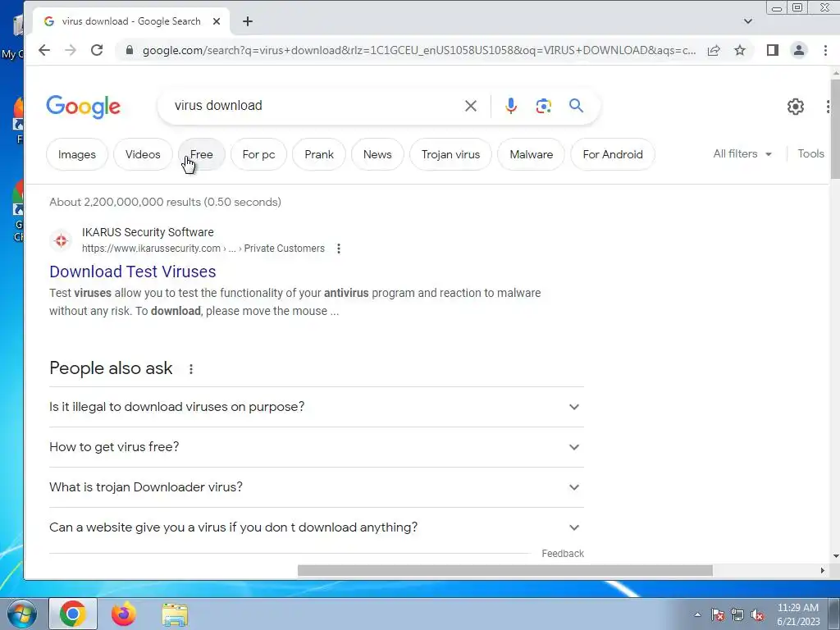Choose the Malware filter chip
Viewport: 840px width, 630px height.
pyautogui.click(x=531, y=154)
